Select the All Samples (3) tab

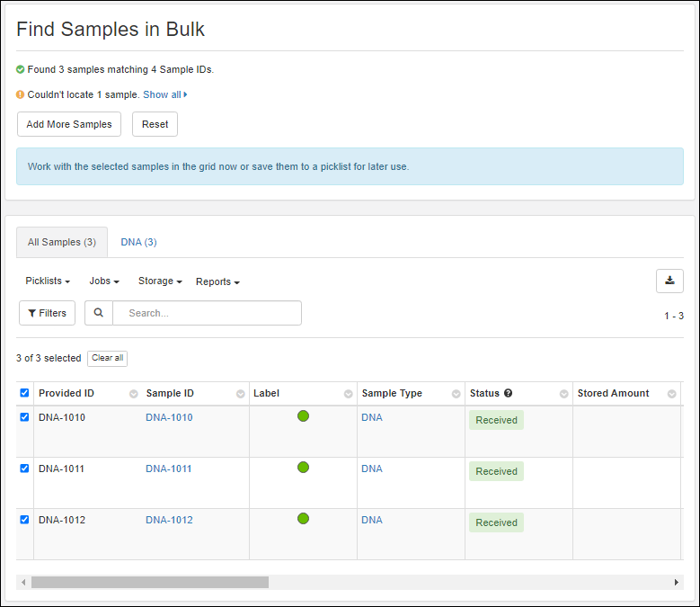click(62, 242)
